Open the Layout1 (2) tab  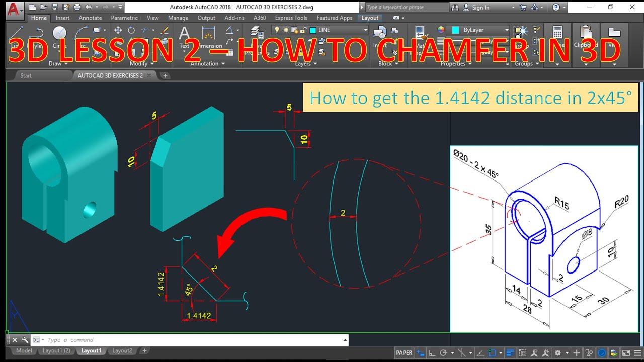coord(56,351)
